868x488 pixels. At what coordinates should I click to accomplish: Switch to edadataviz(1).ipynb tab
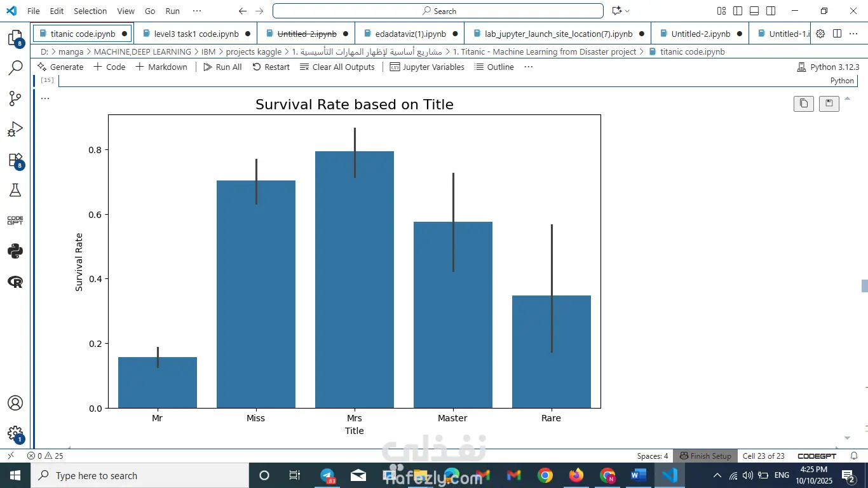[410, 34]
